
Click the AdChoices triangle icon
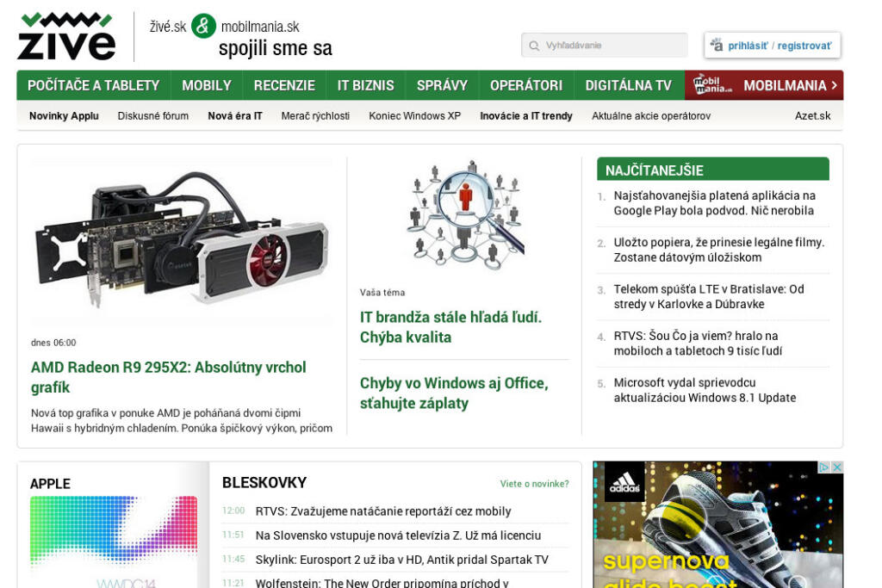point(824,467)
